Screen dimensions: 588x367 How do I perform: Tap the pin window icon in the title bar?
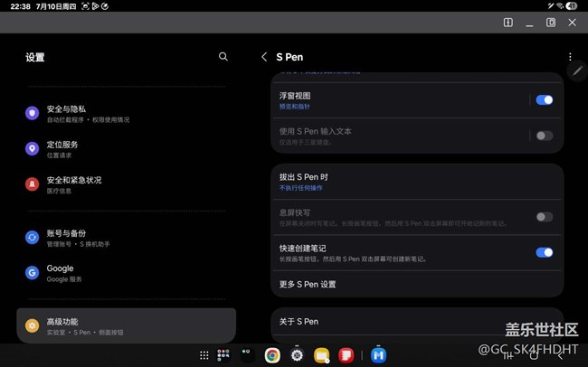[551, 23]
